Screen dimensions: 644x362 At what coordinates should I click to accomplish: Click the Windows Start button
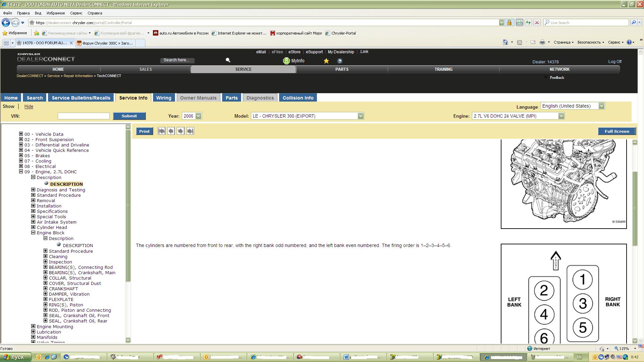[16, 357]
